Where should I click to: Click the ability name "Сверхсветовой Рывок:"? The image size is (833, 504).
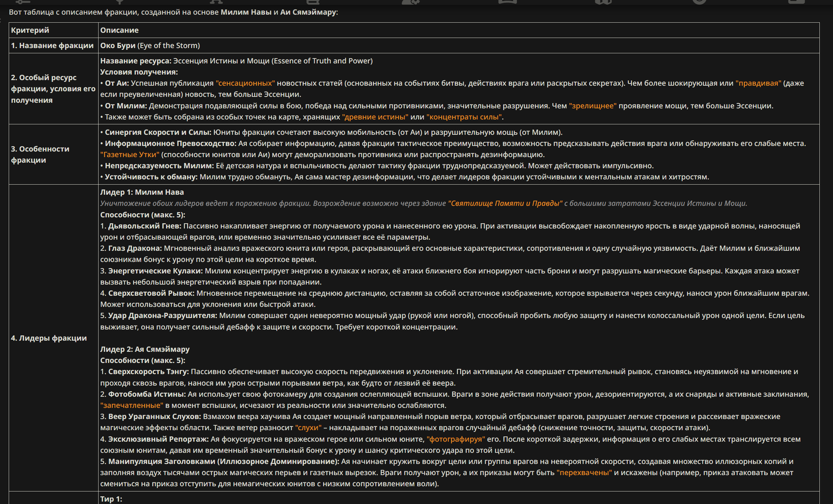click(151, 293)
